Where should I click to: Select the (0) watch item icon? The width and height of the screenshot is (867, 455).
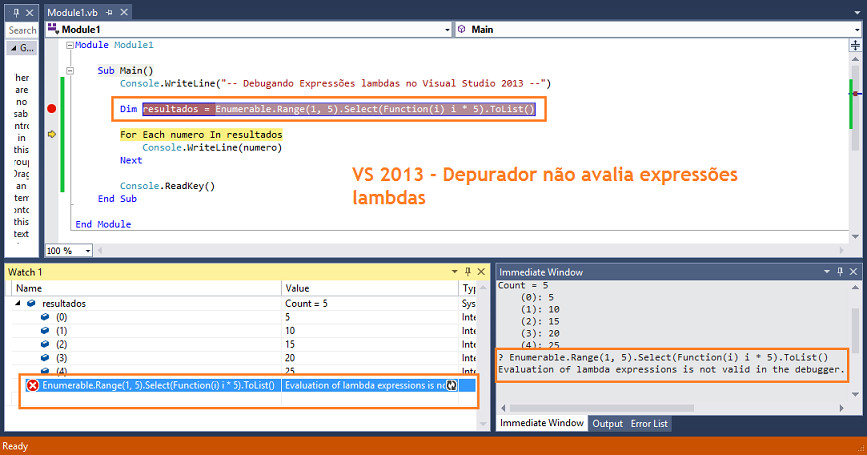45,317
